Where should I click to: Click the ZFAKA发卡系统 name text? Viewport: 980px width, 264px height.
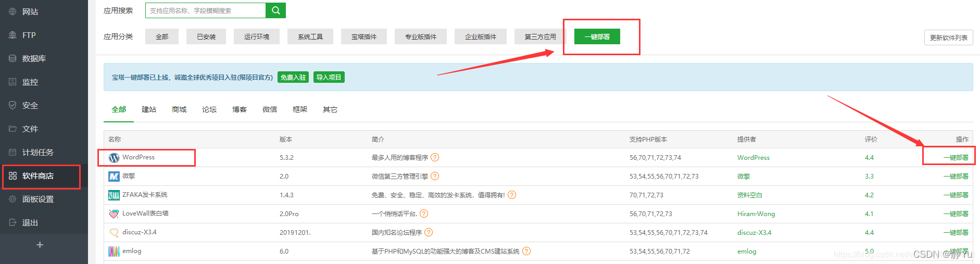point(145,195)
